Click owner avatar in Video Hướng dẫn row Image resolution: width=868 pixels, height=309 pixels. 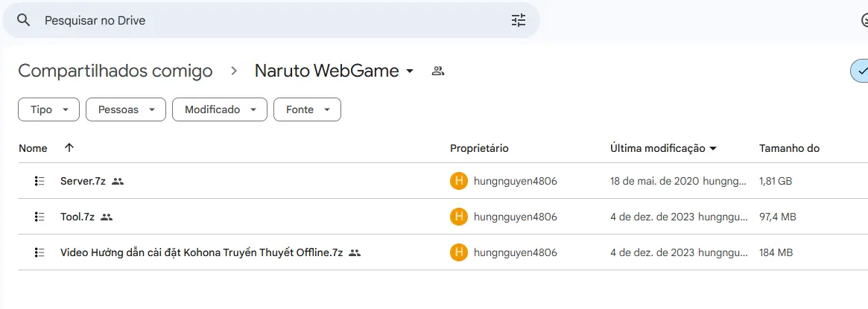pos(458,252)
